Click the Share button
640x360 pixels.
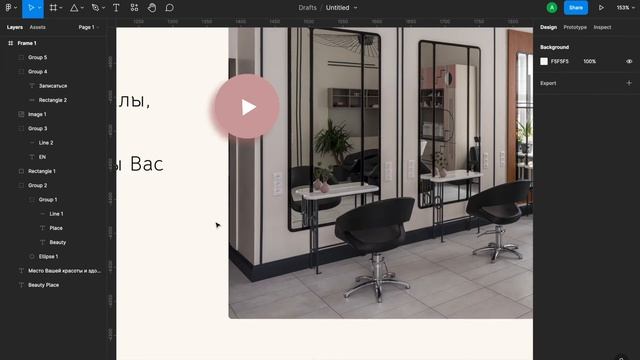[x=576, y=7]
